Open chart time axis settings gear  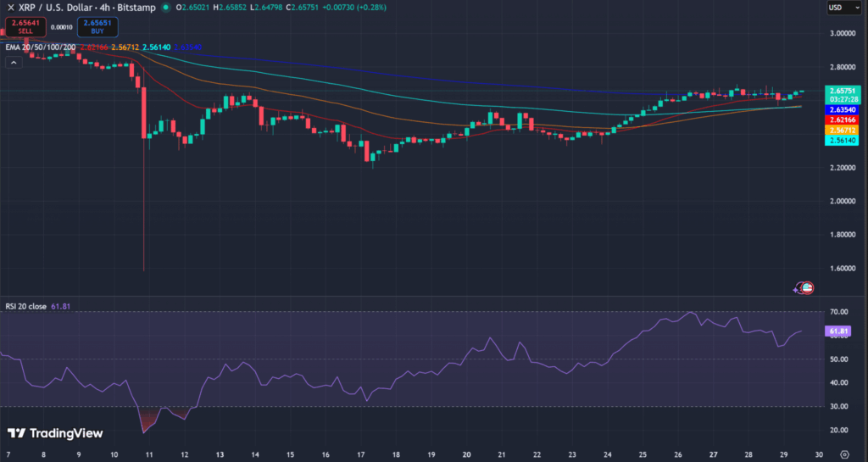[x=844, y=455]
